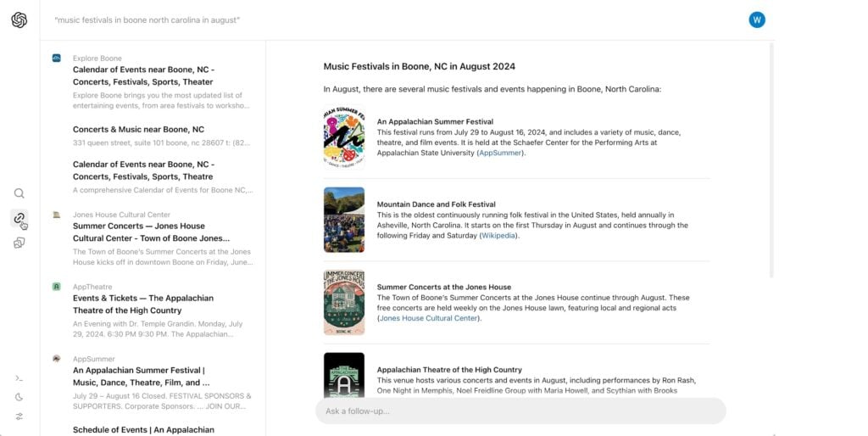
Task: Click the user avatar 'W' icon
Action: coord(757,20)
